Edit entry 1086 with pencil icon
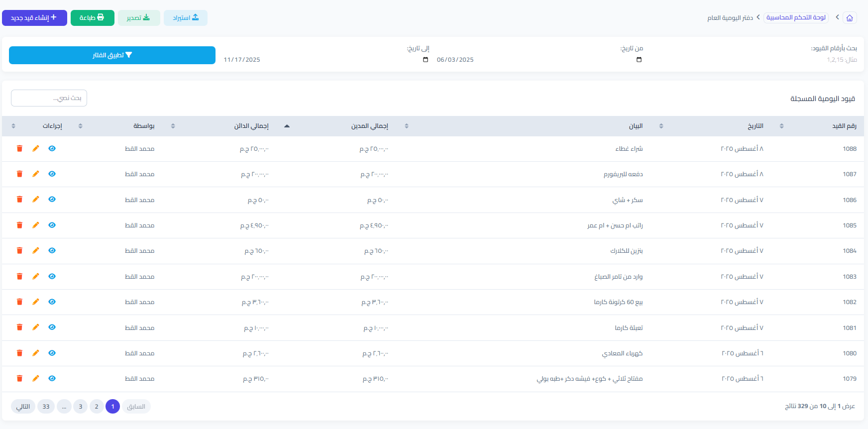Image resolution: width=868 pixels, height=429 pixels. click(x=36, y=199)
